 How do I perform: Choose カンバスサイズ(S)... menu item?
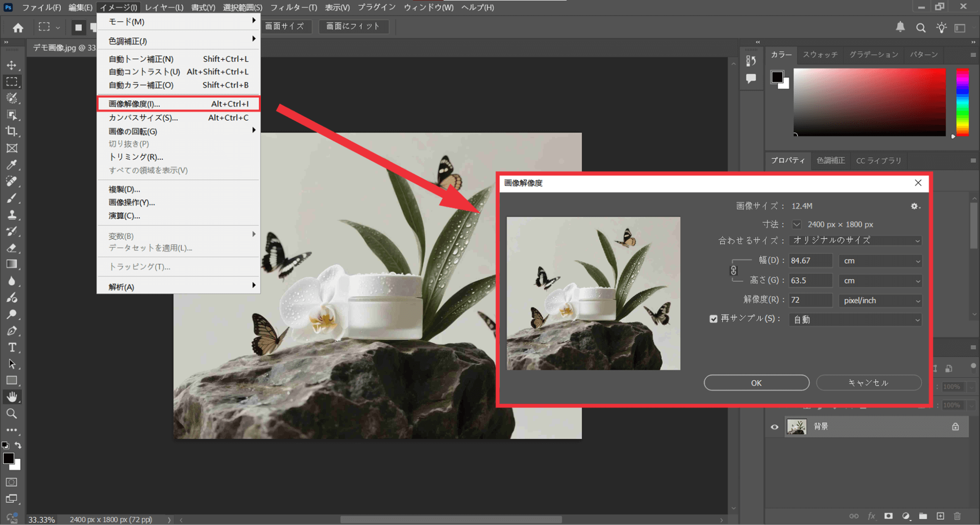pyautogui.click(x=178, y=118)
